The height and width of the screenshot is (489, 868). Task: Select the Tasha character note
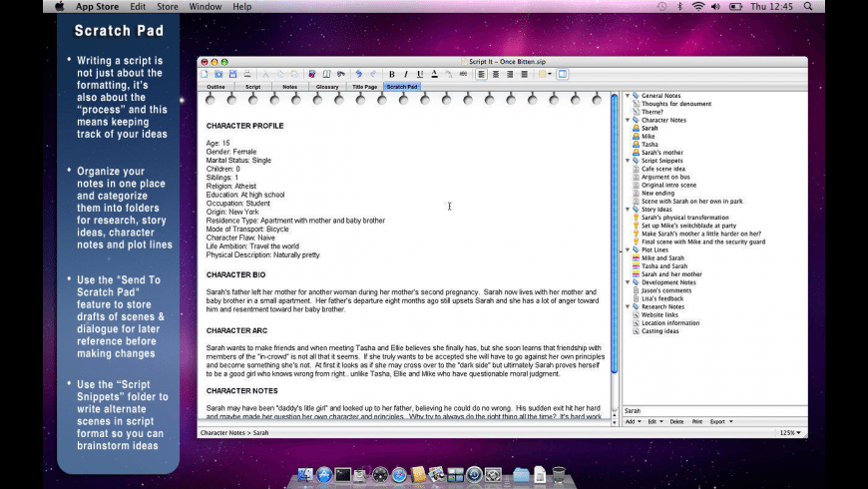tap(650, 145)
